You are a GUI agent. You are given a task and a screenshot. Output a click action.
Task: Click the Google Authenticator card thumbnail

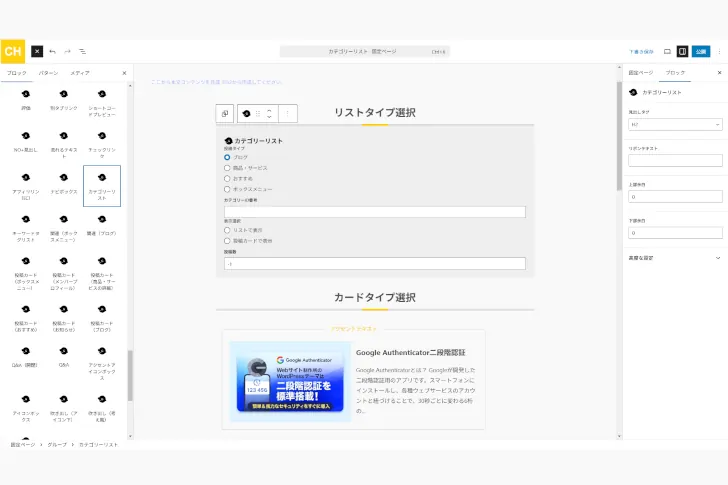[290, 382]
